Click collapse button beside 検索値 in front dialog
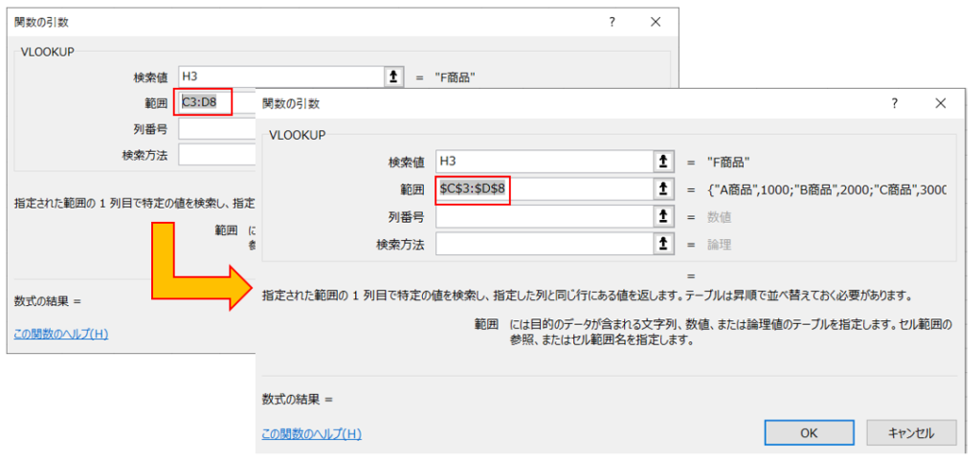Image resolution: width=980 pixels, height=459 pixels. coord(662,162)
